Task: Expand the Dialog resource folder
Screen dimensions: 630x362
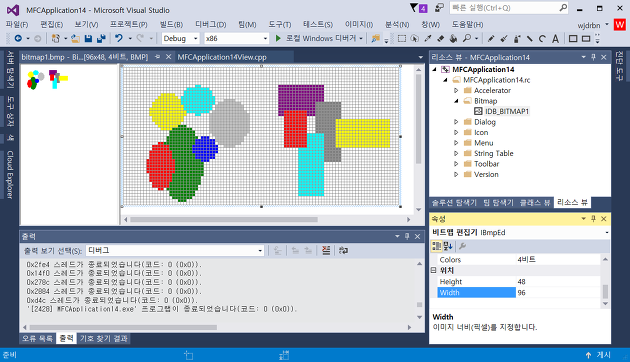Action: (456, 122)
